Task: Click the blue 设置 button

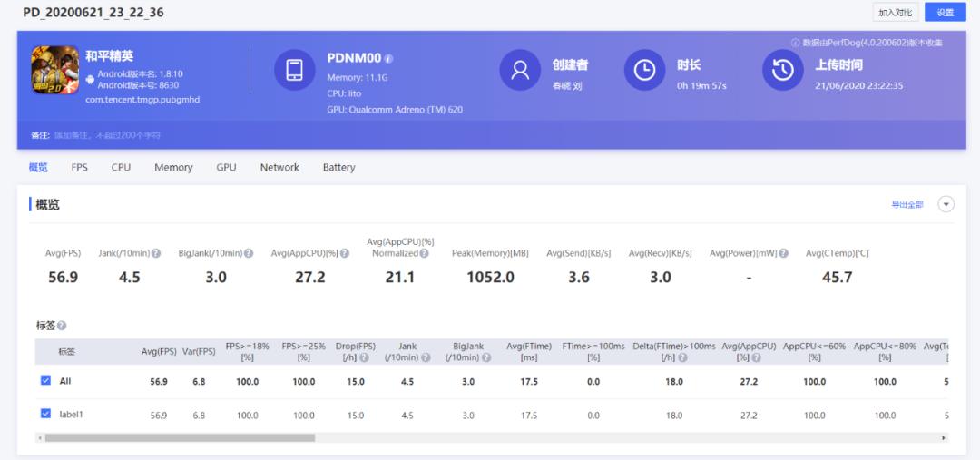Action: click(945, 12)
